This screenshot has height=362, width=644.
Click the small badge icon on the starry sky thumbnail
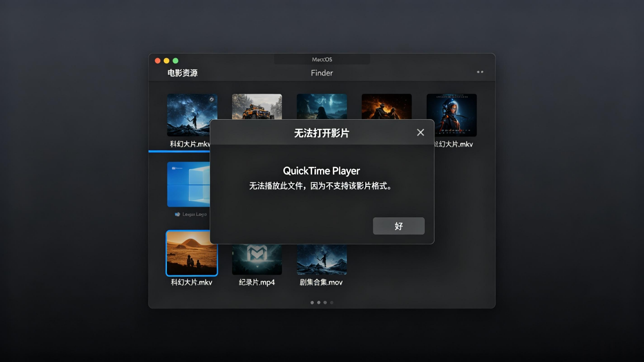click(211, 100)
